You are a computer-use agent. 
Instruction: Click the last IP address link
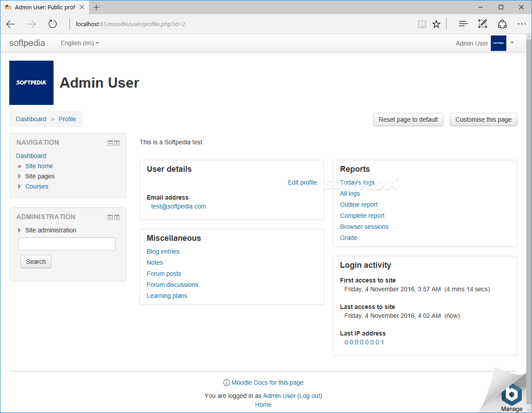point(364,342)
